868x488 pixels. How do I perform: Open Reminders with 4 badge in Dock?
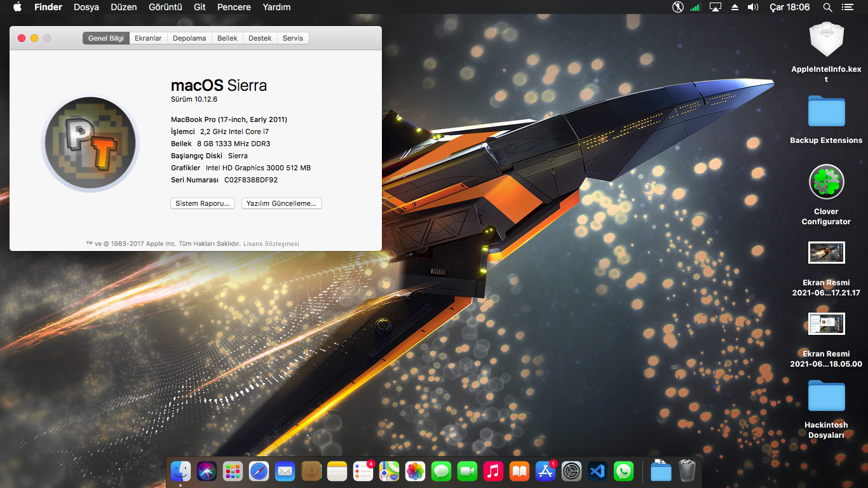click(363, 471)
